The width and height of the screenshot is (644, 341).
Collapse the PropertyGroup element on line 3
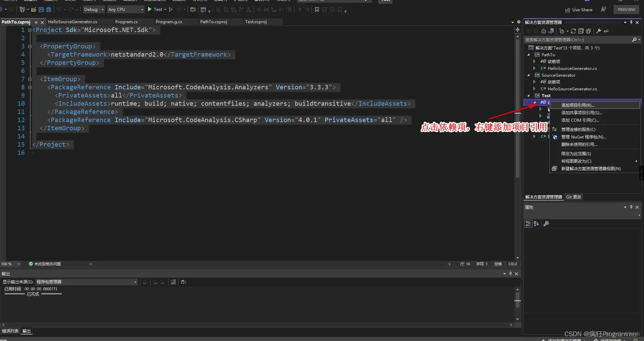(x=30, y=46)
